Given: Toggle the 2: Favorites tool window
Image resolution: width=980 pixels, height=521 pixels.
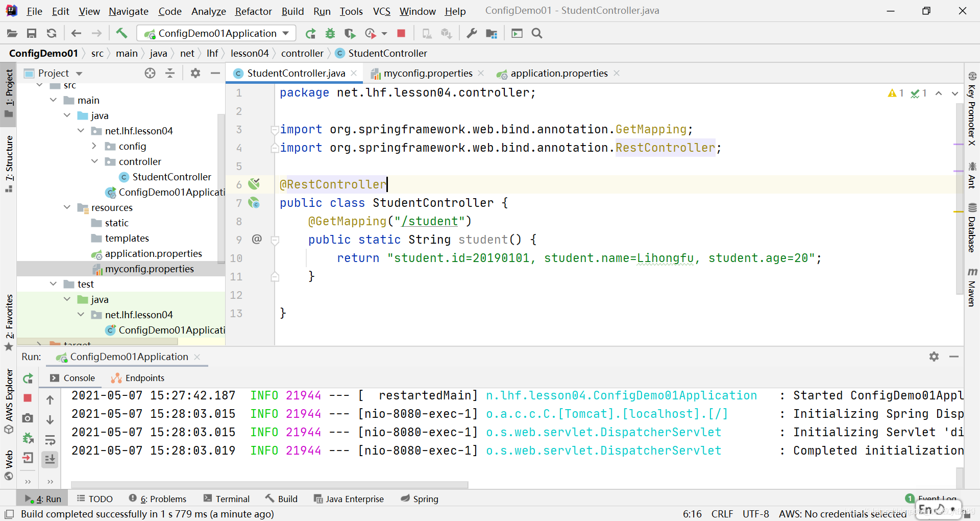Looking at the screenshot, I should pos(9,323).
